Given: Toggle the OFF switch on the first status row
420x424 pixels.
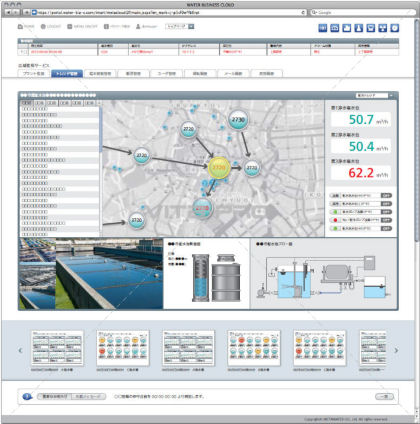Looking at the screenshot, I should (386, 196).
